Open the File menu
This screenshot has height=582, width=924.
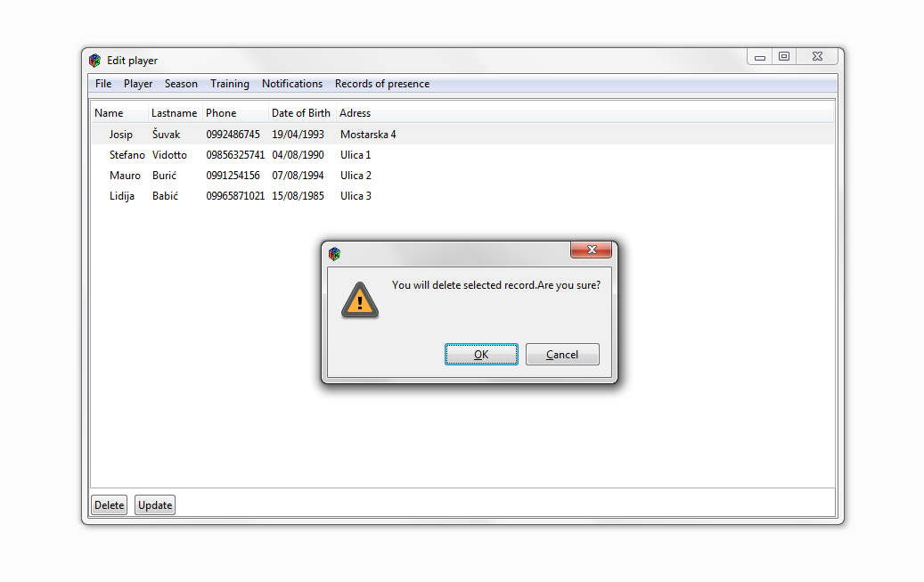pyautogui.click(x=103, y=84)
